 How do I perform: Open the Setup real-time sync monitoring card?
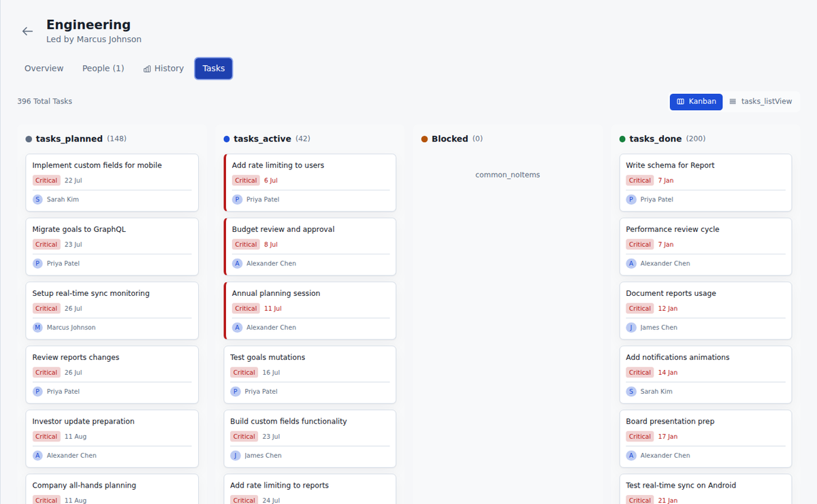pos(112,311)
